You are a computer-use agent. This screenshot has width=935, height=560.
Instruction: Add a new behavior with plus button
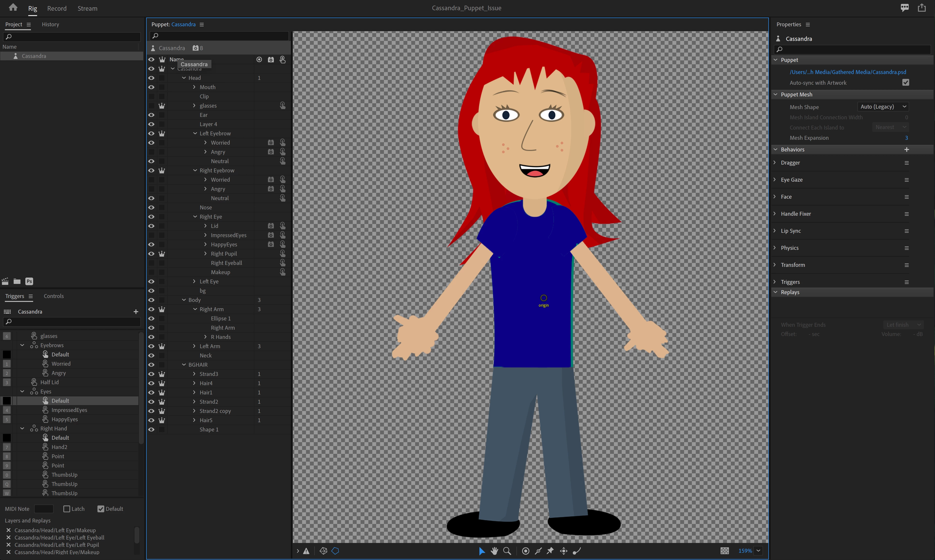(907, 149)
